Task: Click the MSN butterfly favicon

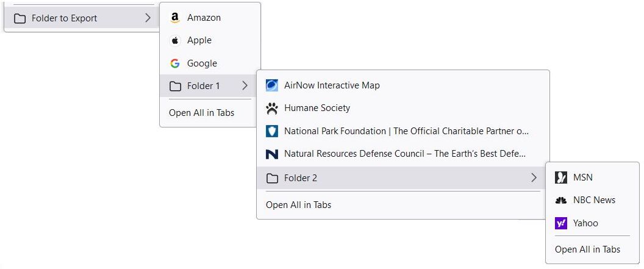Action: click(561, 178)
